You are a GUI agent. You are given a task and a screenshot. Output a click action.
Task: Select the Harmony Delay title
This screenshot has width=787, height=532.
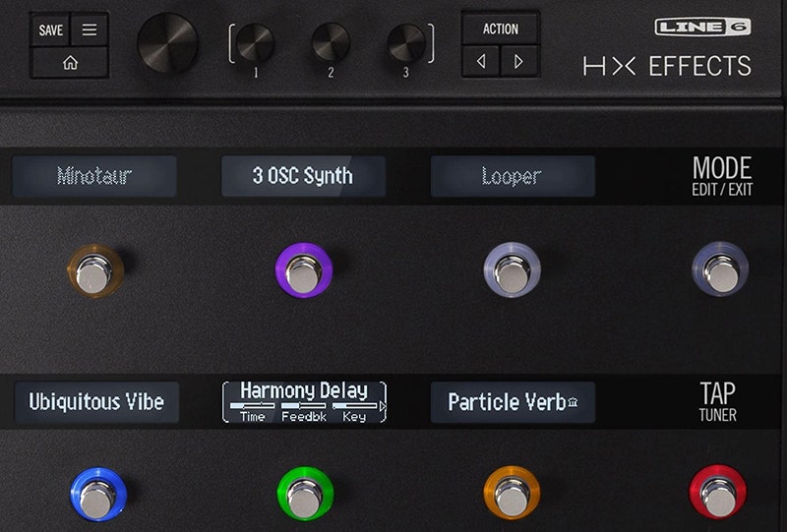coord(304,390)
